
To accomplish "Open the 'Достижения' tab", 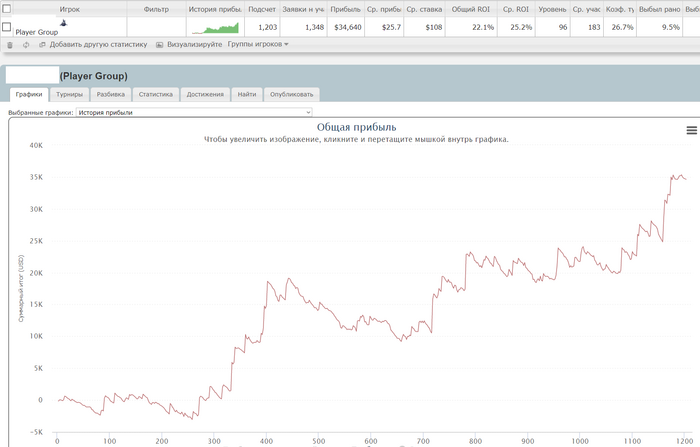I will (205, 94).
